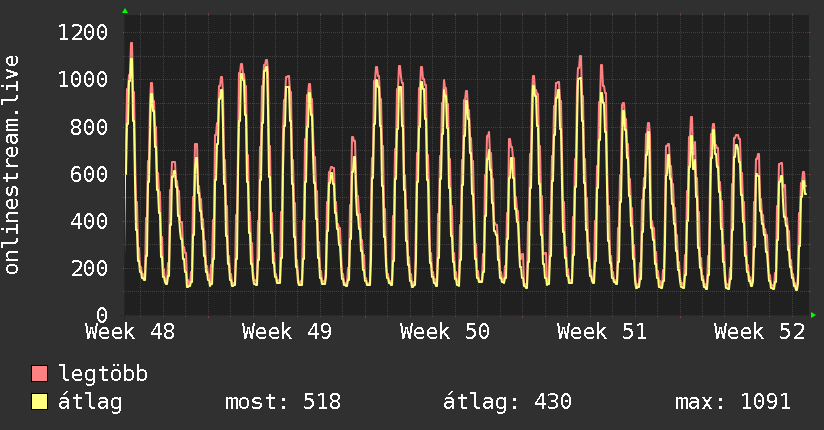Viewport: 824px width, 430px height.
Task: Click the 1200 y-axis value
Action: coord(82,33)
